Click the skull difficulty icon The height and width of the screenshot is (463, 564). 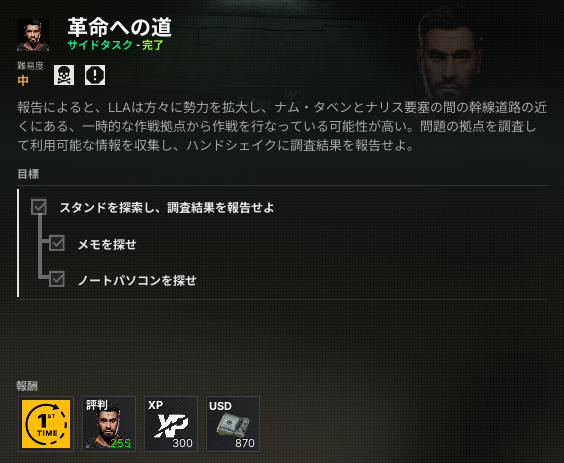(64, 75)
